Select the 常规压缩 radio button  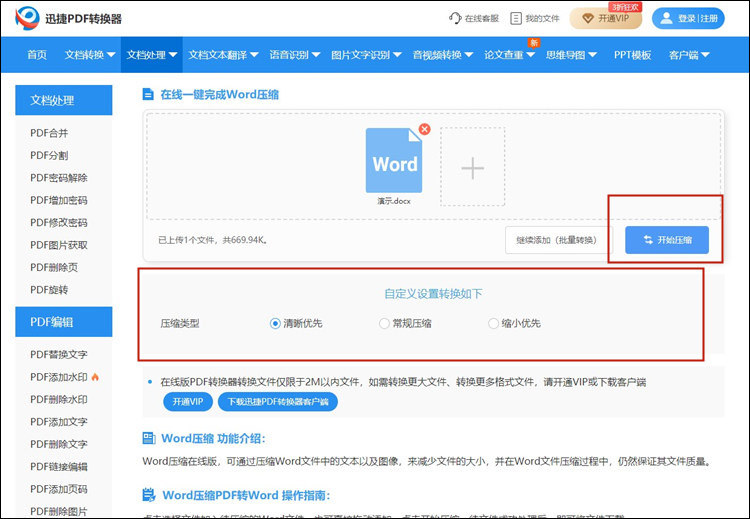(x=384, y=324)
